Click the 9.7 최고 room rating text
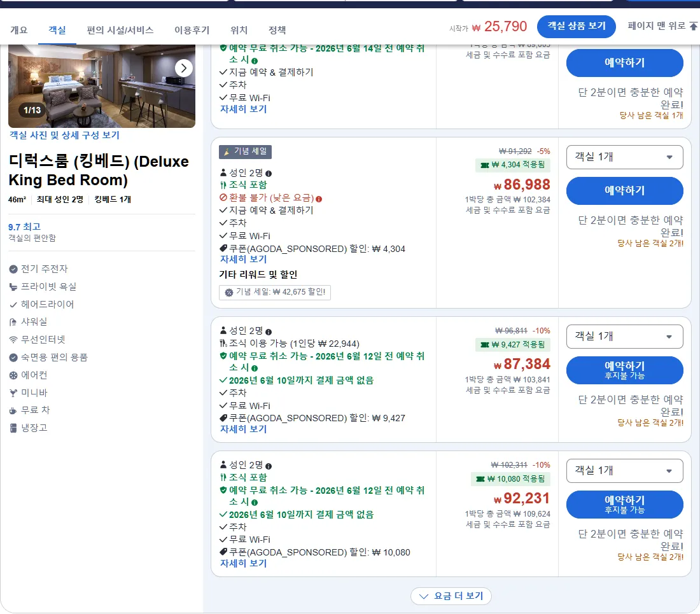 coord(25,227)
